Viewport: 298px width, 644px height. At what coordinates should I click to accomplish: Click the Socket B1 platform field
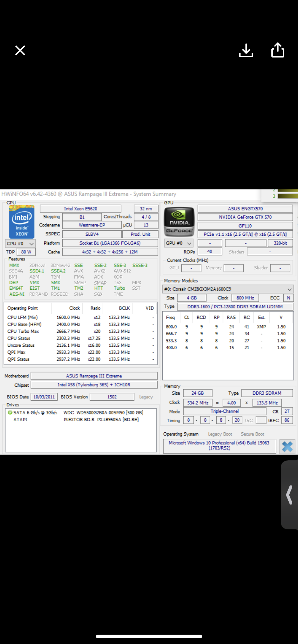point(110,243)
